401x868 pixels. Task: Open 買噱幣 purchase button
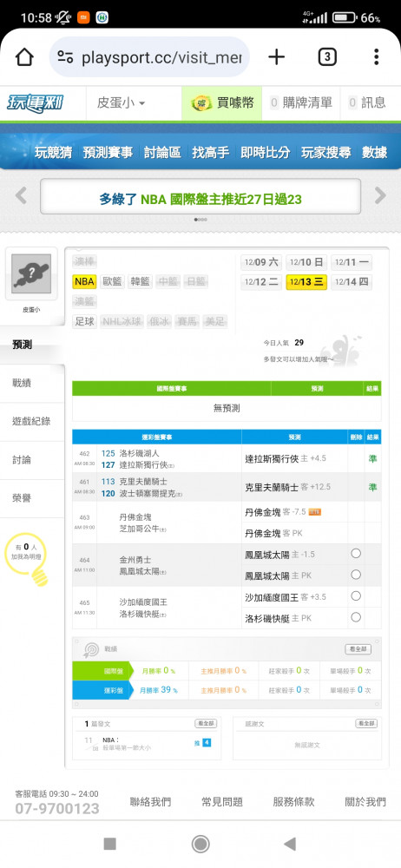(221, 103)
